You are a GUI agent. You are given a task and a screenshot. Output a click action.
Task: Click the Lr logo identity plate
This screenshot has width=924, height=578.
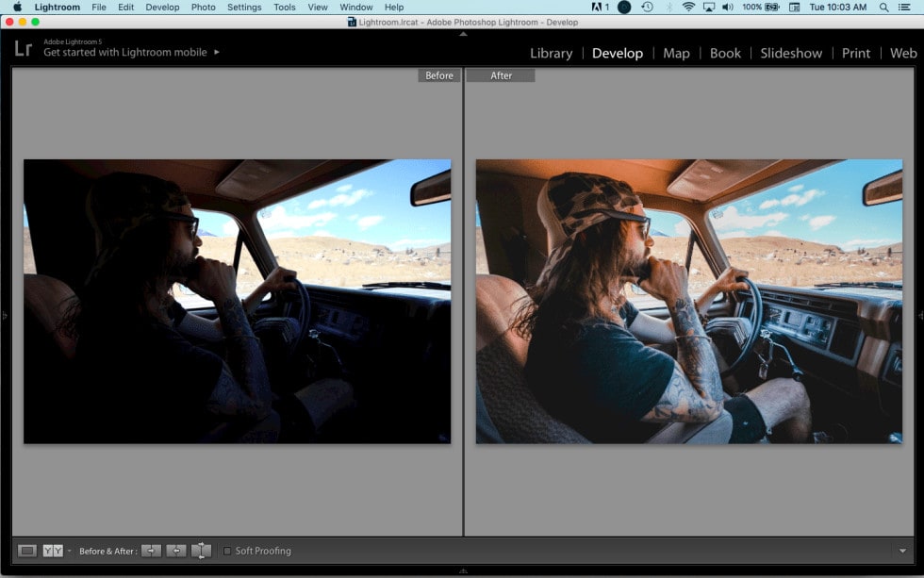point(23,48)
